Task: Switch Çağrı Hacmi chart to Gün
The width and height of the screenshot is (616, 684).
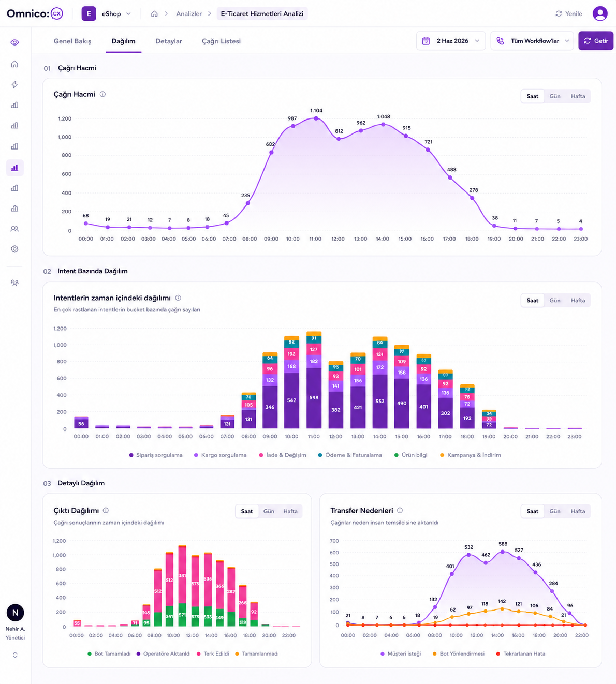Action: point(555,96)
